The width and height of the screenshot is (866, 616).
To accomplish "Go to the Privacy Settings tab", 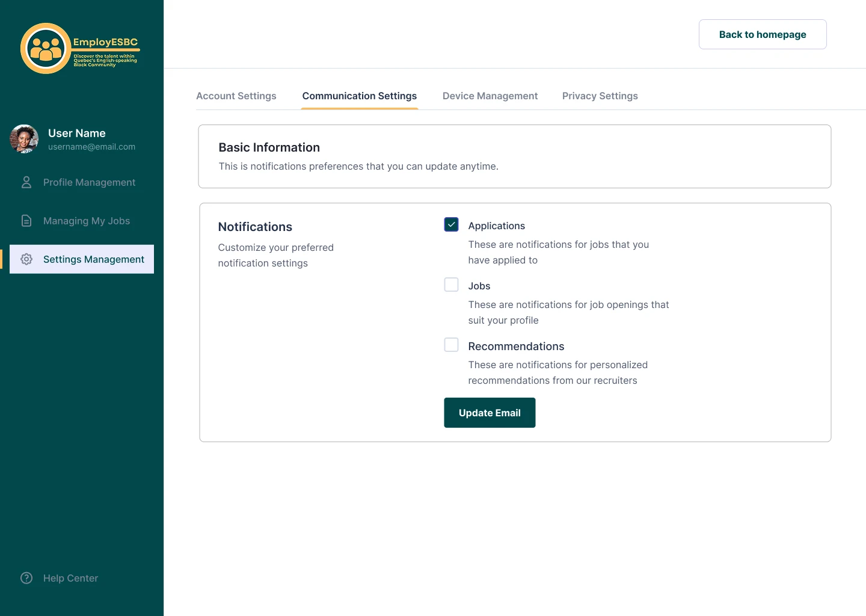I will 600,96.
